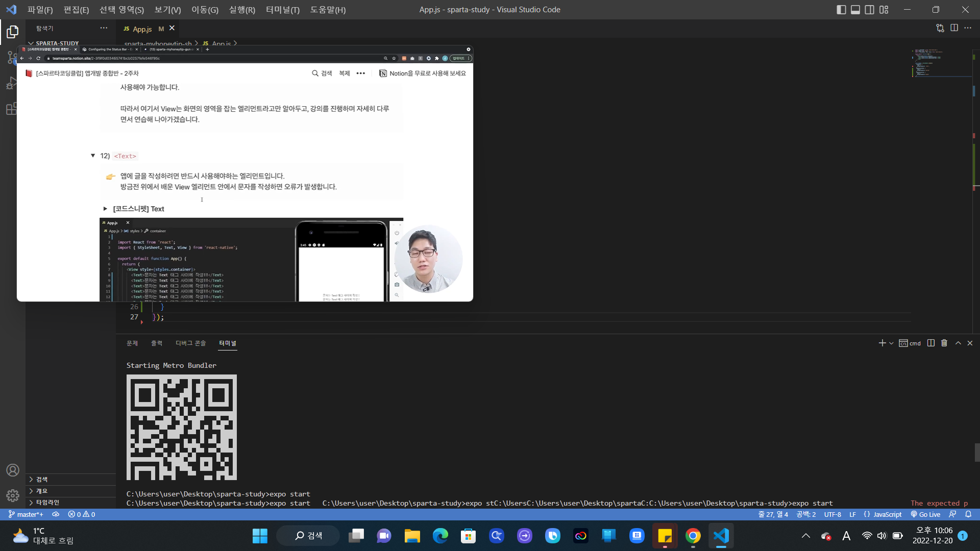Screen dimensions: 980x551
Task: Maximize terminal panel with up chevron
Action: tap(958, 343)
